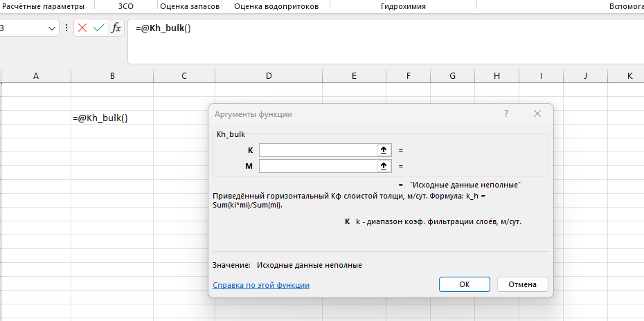Collapse dialog using M field range selector
The width and height of the screenshot is (644, 321).
coord(384,166)
